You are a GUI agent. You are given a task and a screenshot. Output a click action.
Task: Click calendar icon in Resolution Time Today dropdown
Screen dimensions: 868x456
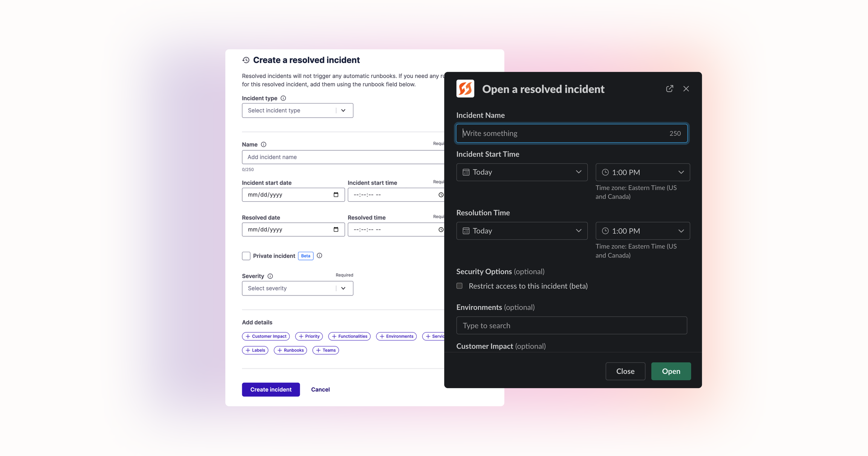point(466,231)
